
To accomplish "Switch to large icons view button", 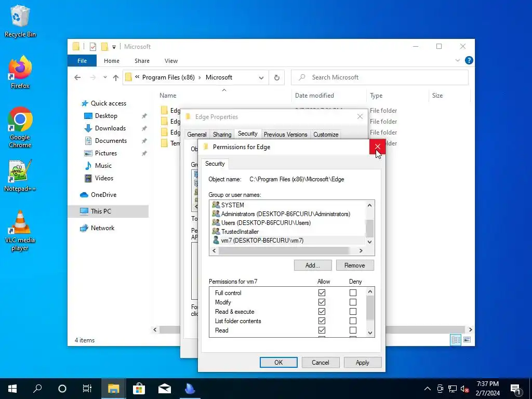I will [x=467, y=340].
